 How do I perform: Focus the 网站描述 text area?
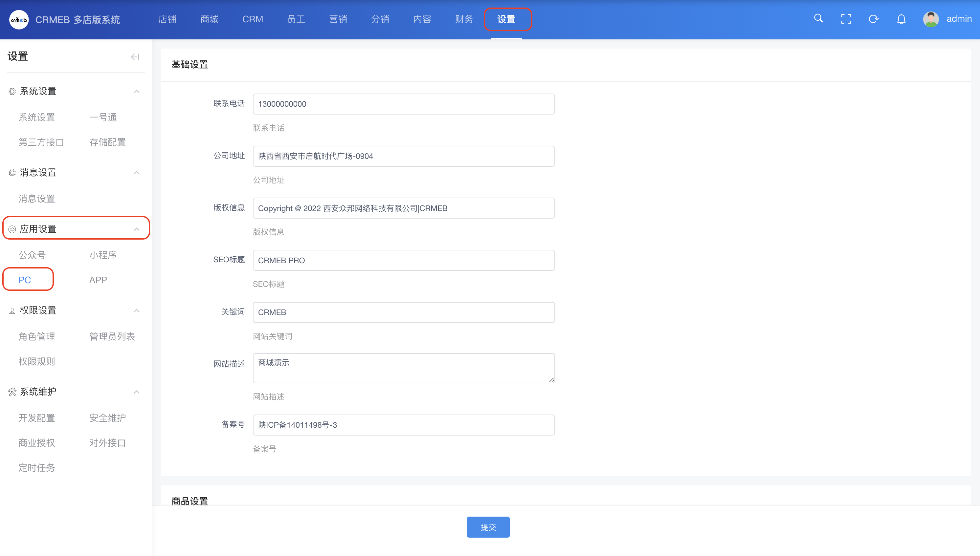click(404, 368)
